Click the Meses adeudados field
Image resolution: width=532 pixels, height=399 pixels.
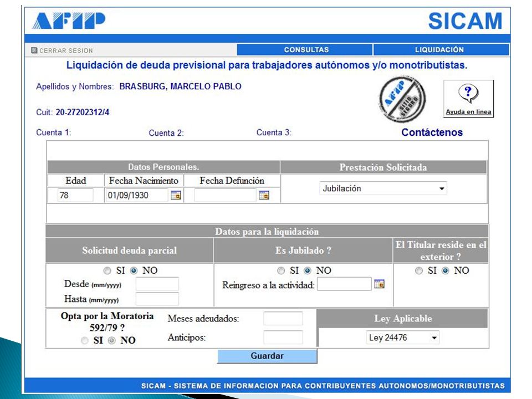[x=283, y=319]
